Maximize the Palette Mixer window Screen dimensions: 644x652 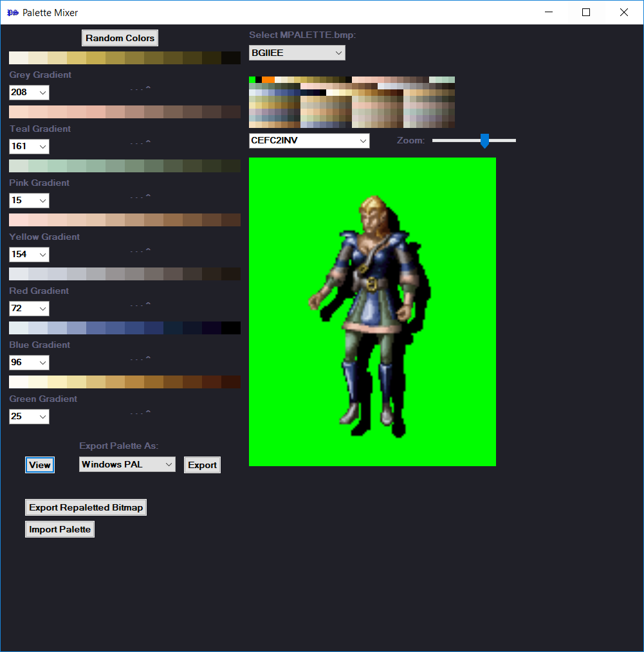(586, 12)
